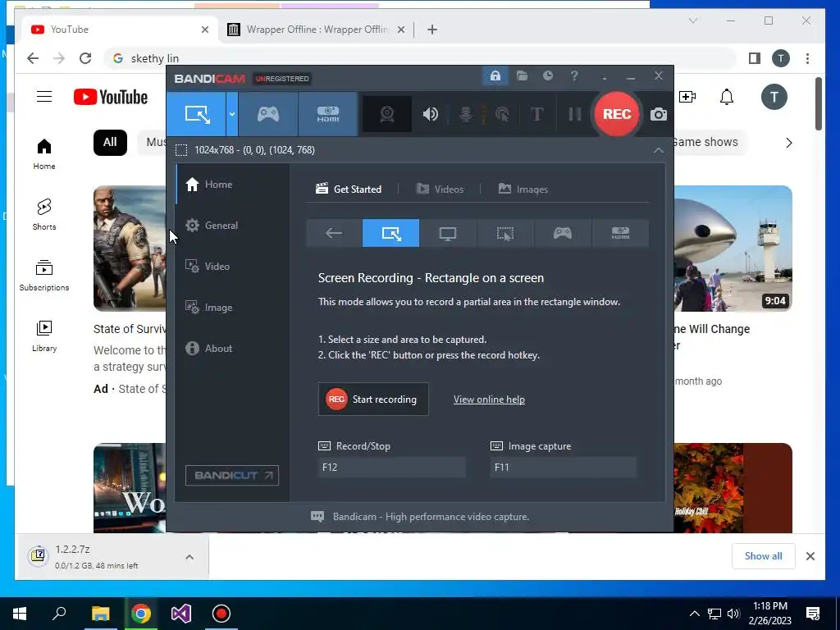Click the YouTube logo
The image size is (840, 630).
[x=111, y=97]
